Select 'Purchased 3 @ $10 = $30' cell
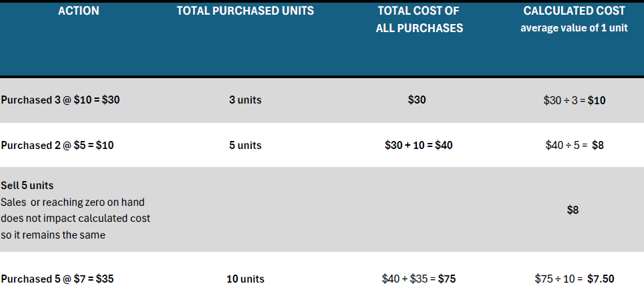The width and height of the screenshot is (644, 304). (60, 100)
